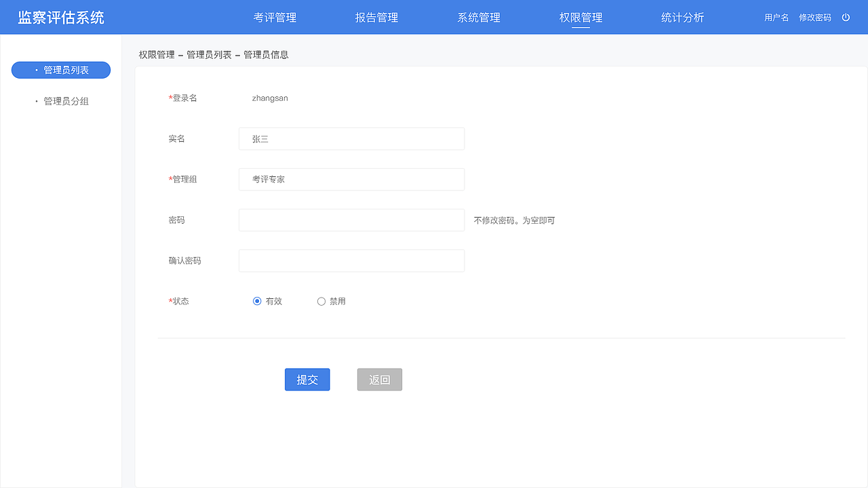Click the 管理组 field showing 考评专家
Image resolution: width=868 pixels, height=488 pixels.
pyautogui.click(x=351, y=179)
